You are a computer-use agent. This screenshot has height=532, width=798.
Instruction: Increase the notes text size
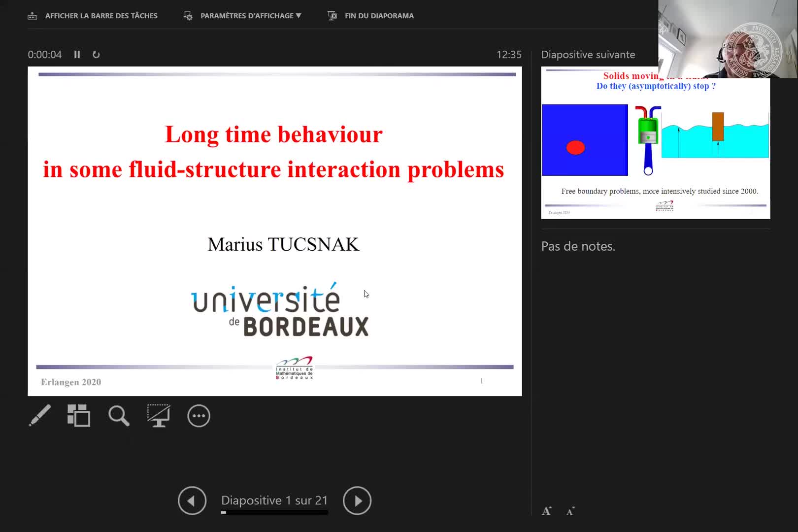coord(546,511)
